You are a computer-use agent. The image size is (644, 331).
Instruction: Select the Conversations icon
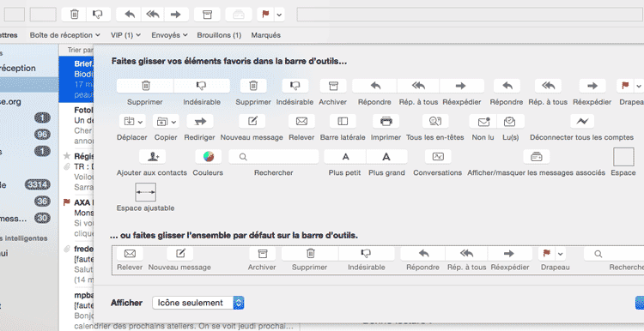[x=438, y=156]
